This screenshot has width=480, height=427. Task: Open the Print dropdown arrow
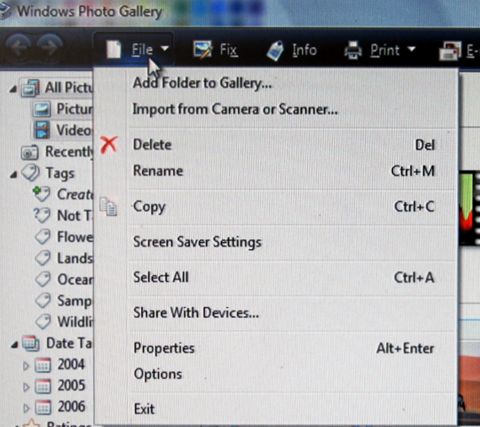click(412, 49)
